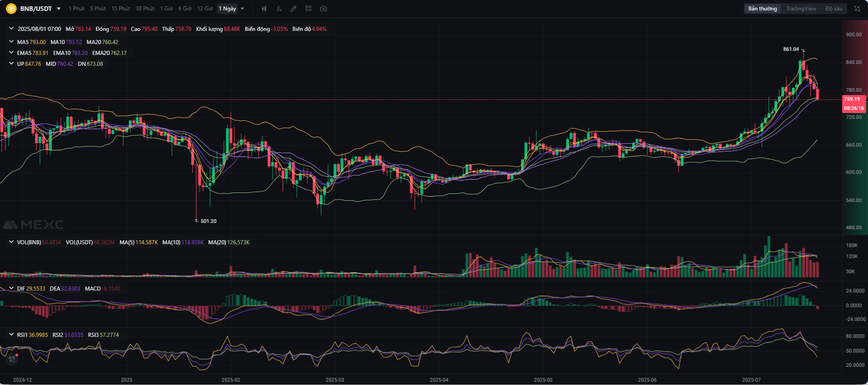Click MA20 value 760.42 in MA legend
868x385 pixels.
coord(110,42)
